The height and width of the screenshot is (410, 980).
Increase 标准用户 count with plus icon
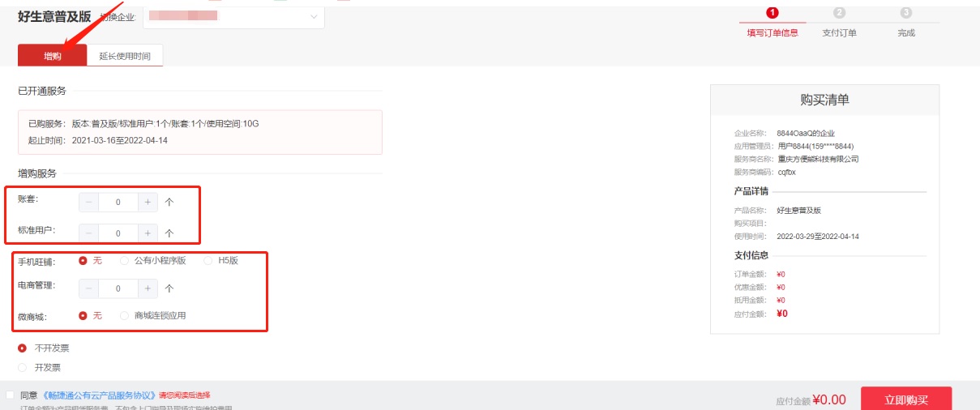point(148,233)
